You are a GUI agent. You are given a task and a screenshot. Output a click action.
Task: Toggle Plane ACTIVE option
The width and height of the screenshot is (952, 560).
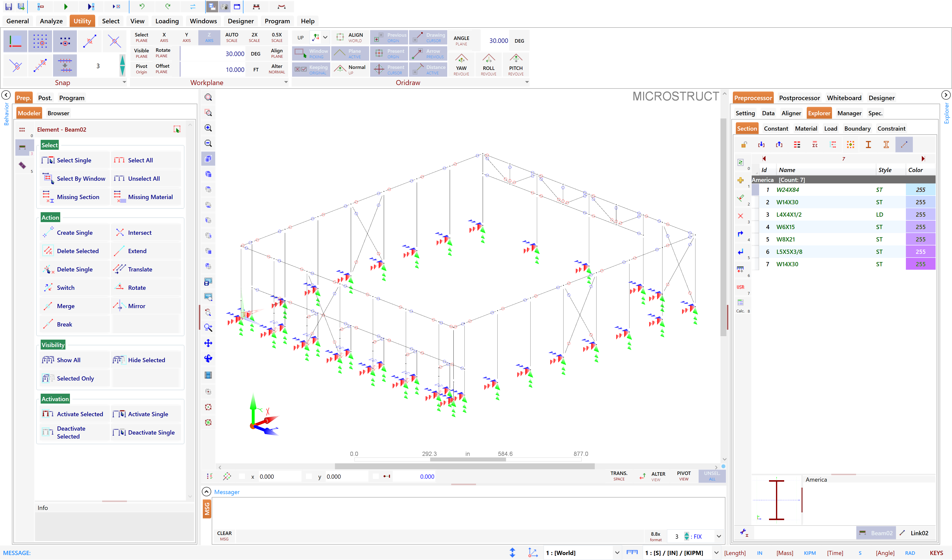pos(350,53)
